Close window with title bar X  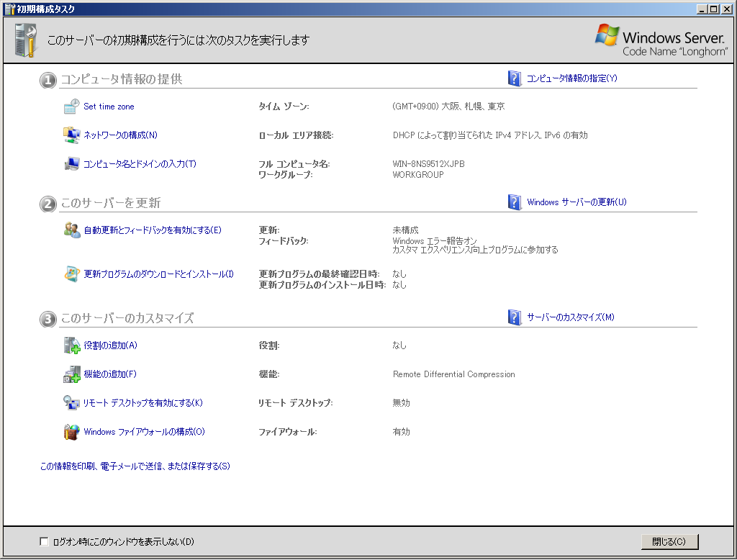click(x=727, y=9)
